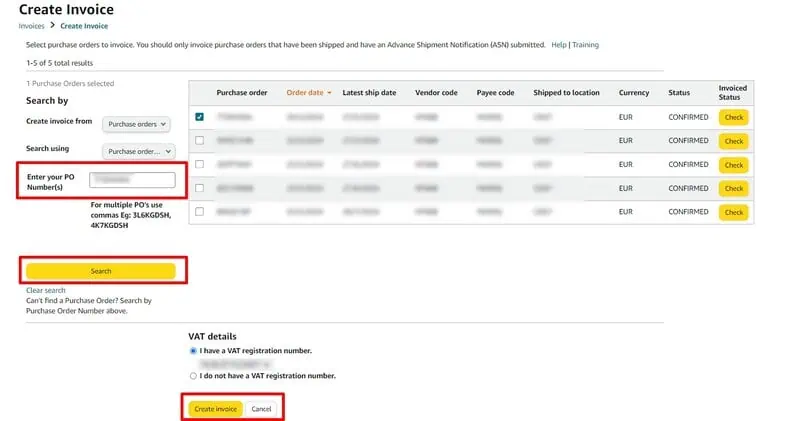Click Check button in third order row
This screenshot has height=421, width=793.
pos(734,165)
